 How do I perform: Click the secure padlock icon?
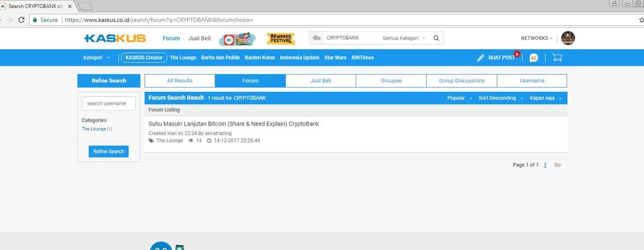pyautogui.click(x=35, y=20)
